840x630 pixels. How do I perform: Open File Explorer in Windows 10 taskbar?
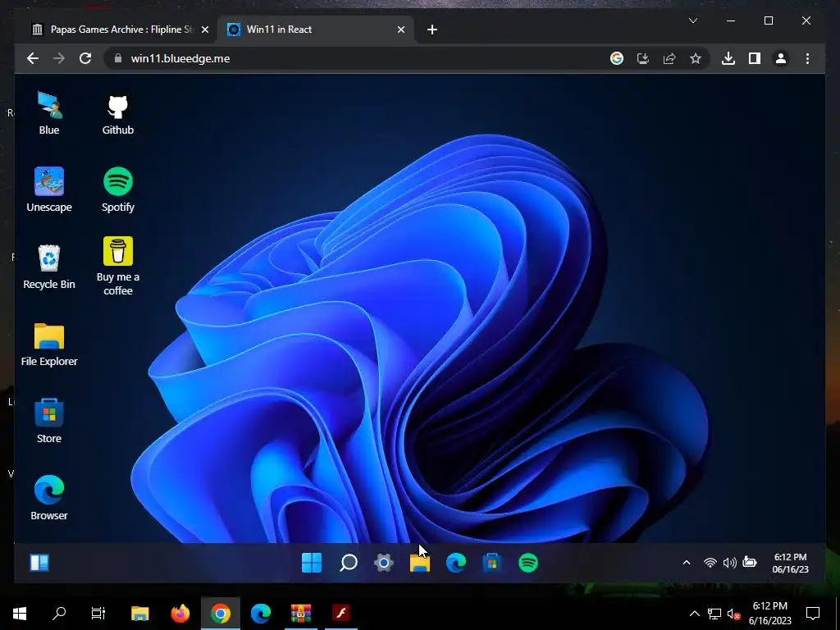139,614
